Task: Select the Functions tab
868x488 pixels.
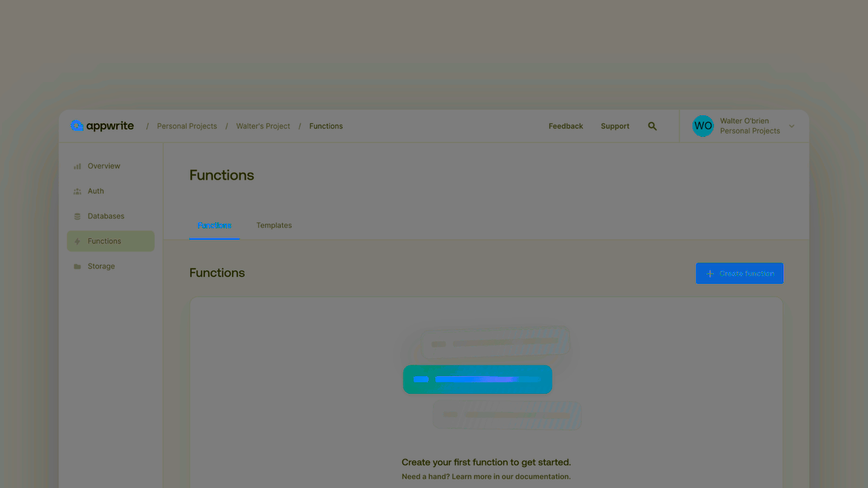Action: tap(214, 225)
